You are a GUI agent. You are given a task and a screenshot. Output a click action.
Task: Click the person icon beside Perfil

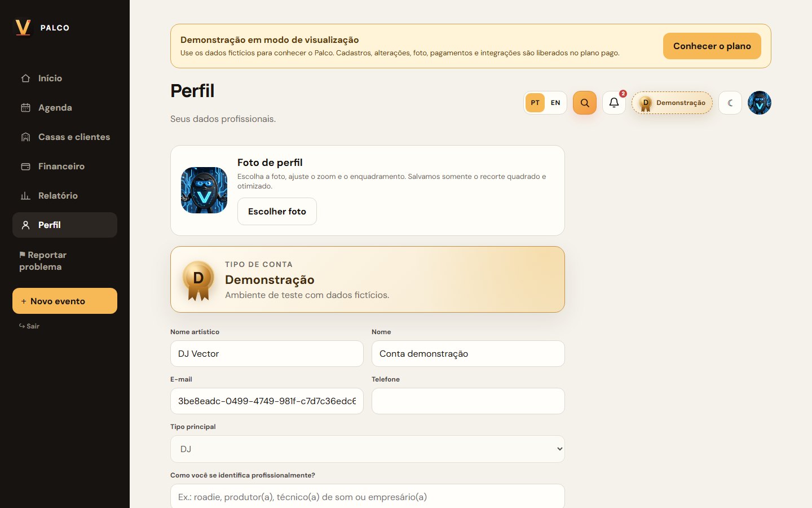point(25,225)
